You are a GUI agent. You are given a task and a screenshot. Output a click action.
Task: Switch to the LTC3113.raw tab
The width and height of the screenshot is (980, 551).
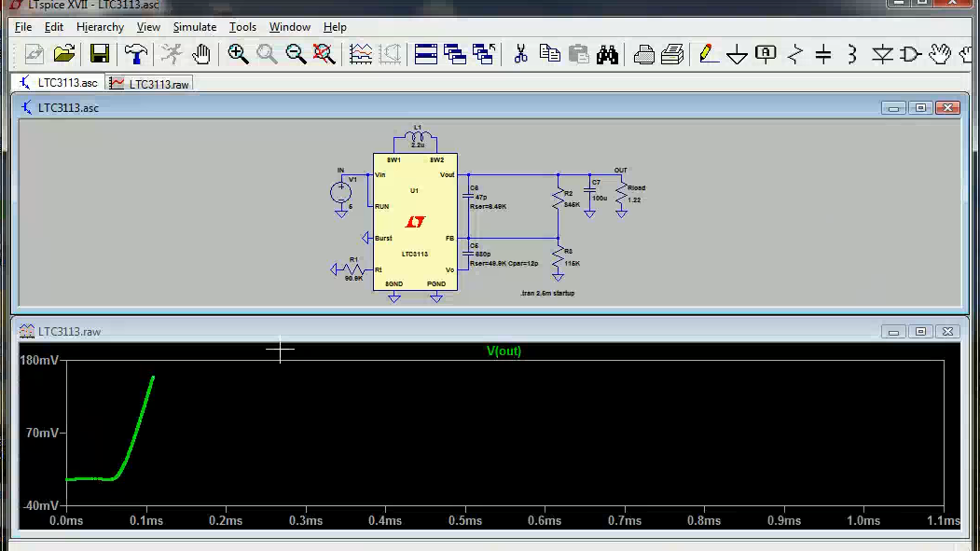(149, 84)
